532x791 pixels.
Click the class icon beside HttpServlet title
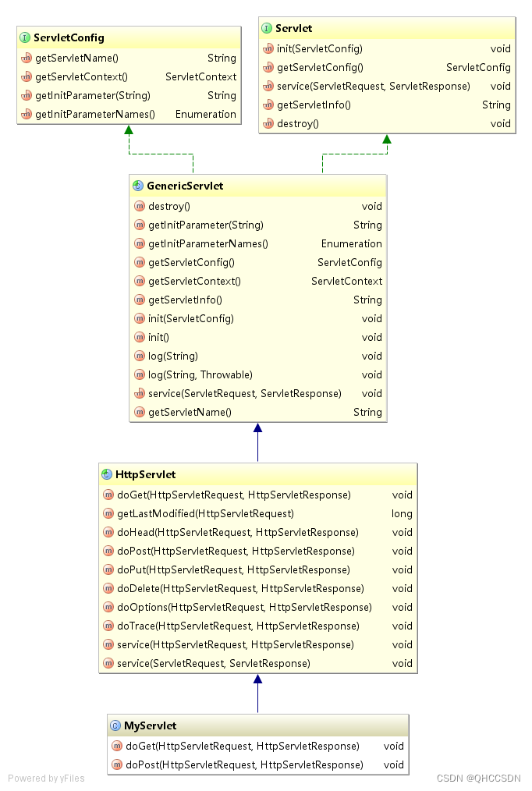coord(107,474)
